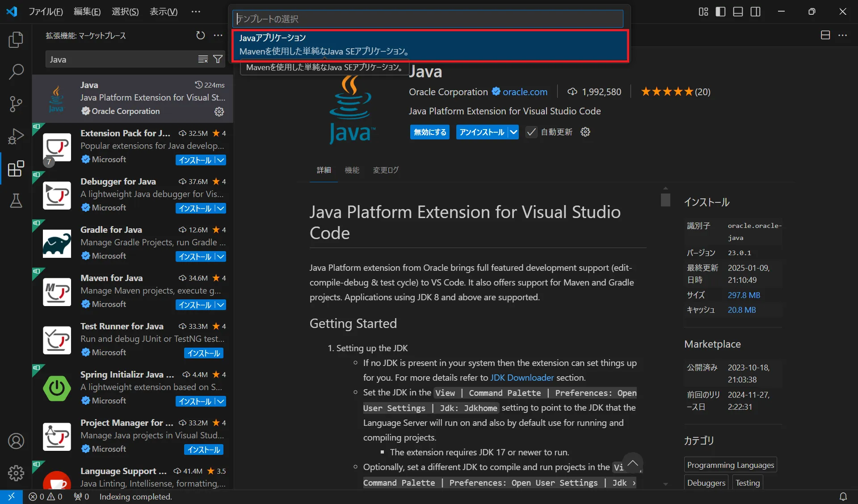This screenshot has width=858, height=504.
Task: Open Testing category tag
Action: pos(748,483)
